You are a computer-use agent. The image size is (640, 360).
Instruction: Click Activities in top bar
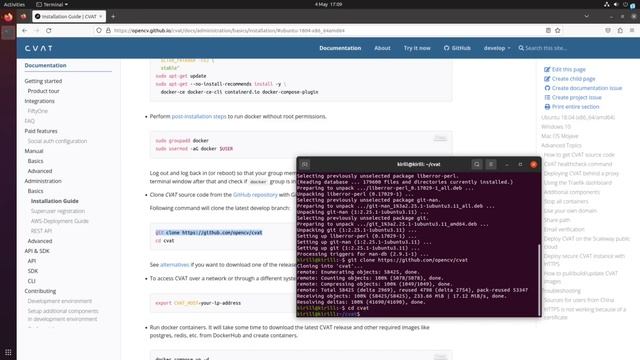pyautogui.click(x=14, y=4)
